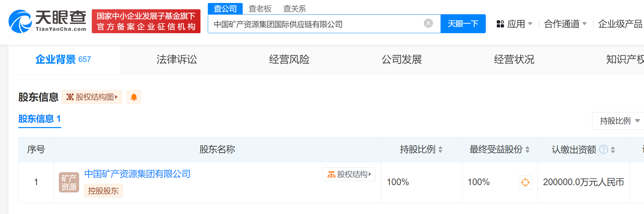Switch to the 查关系 search tab
This screenshot has height=214, width=644.
[x=295, y=9]
